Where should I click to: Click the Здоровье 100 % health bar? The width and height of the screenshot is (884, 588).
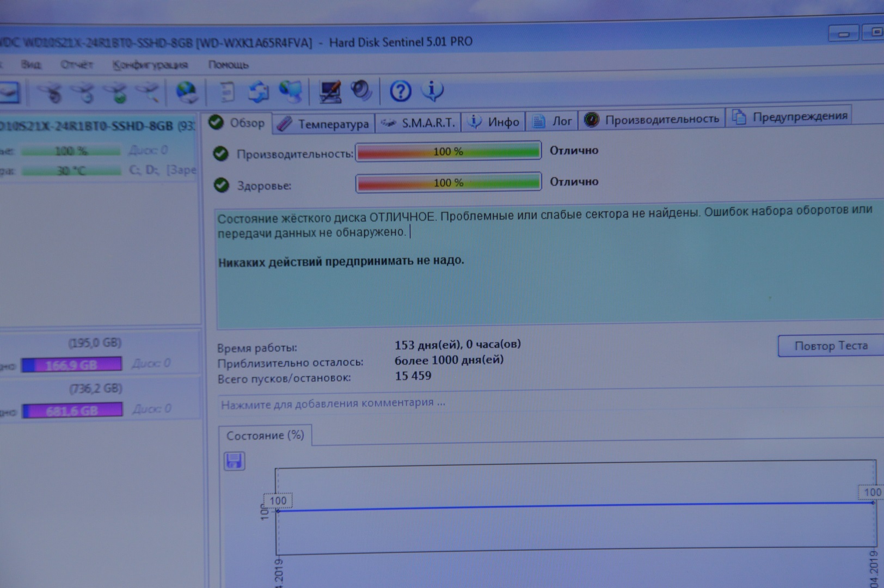[448, 183]
